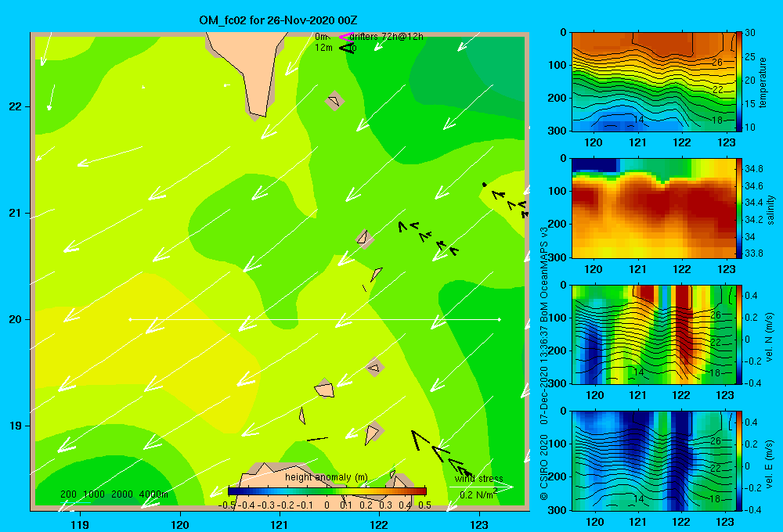
Task: Click the 'vel. N (m/s)' axis label
Action: 770,337
